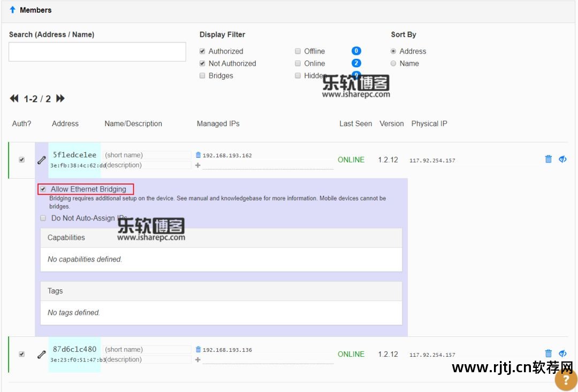The image size is (578, 392).
Task: Collapse the Members section arrow
Action: coord(12,10)
